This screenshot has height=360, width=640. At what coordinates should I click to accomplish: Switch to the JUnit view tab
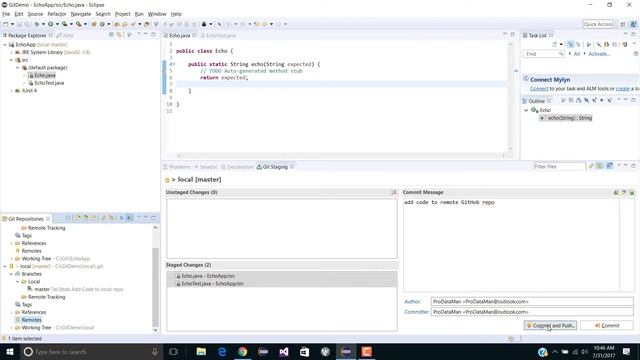[x=65, y=36]
